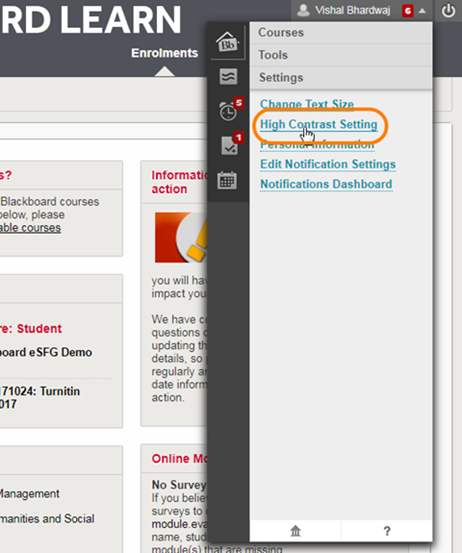This screenshot has width=462, height=553.
Task: Open the Updates alarm clock icon
Action: 228,111
